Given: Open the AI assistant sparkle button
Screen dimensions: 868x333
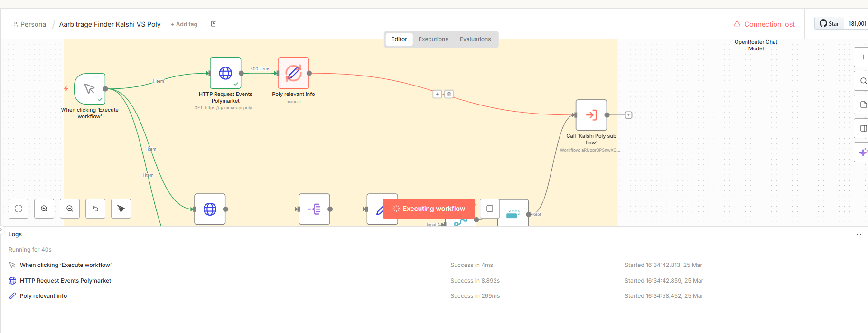Looking at the screenshot, I should point(862,152).
